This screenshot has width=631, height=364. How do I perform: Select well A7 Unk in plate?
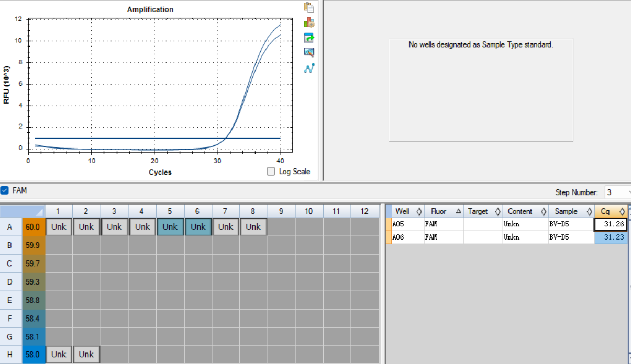[226, 227]
